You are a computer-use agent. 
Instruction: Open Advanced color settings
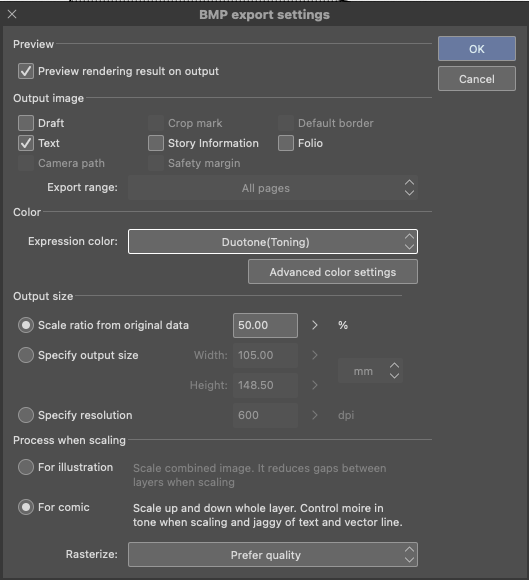pos(333,272)
